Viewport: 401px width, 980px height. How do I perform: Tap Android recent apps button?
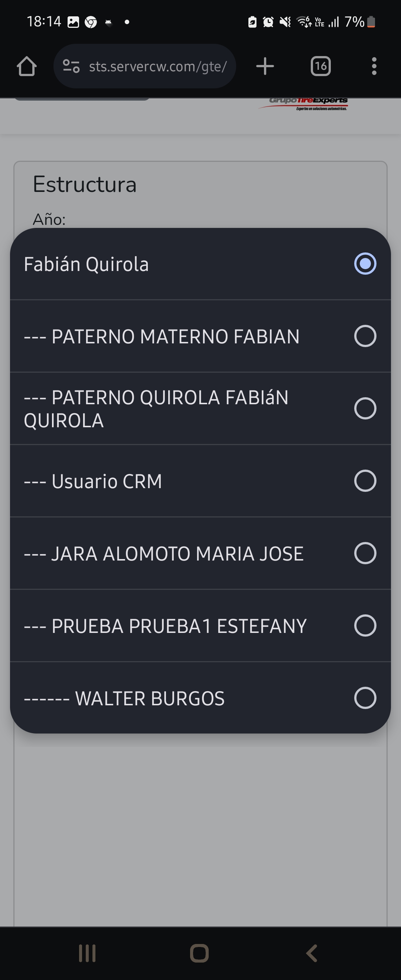tap(87, 953)
